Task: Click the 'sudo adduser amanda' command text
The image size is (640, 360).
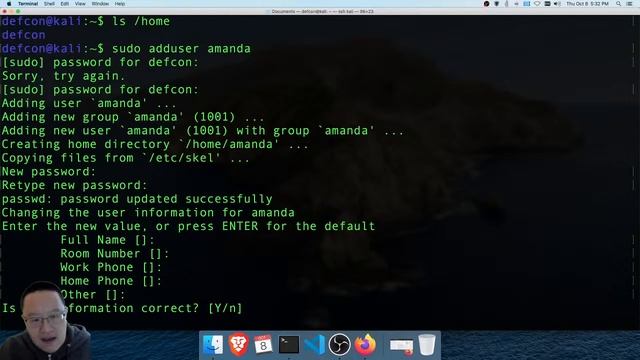Action: click(x=181, y=49)
